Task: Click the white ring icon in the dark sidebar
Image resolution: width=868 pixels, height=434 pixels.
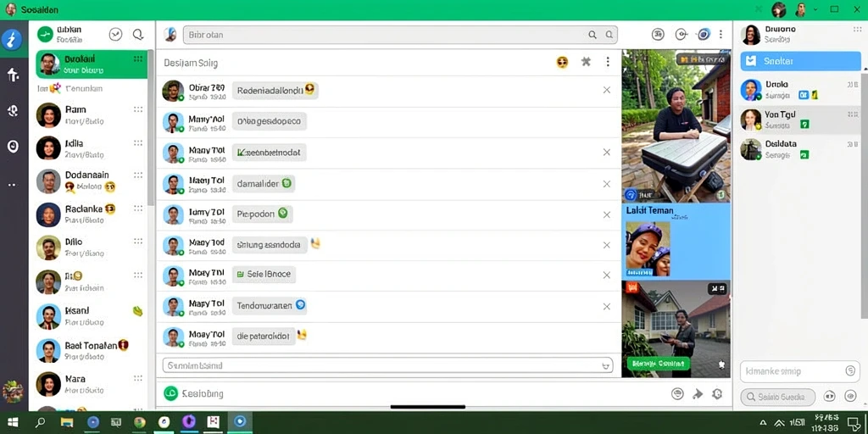Action: pyautogui.click(x=12, y=146)
